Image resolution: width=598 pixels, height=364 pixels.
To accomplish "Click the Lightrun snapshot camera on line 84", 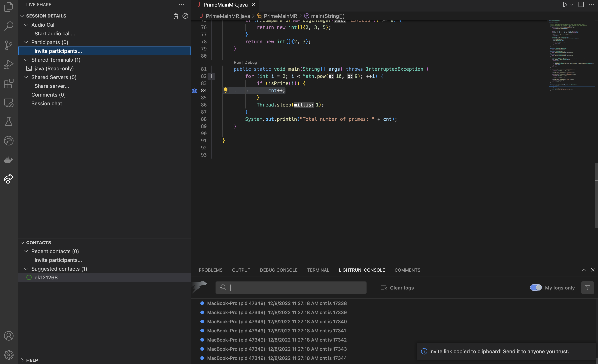I will click(x=194, y=91).
